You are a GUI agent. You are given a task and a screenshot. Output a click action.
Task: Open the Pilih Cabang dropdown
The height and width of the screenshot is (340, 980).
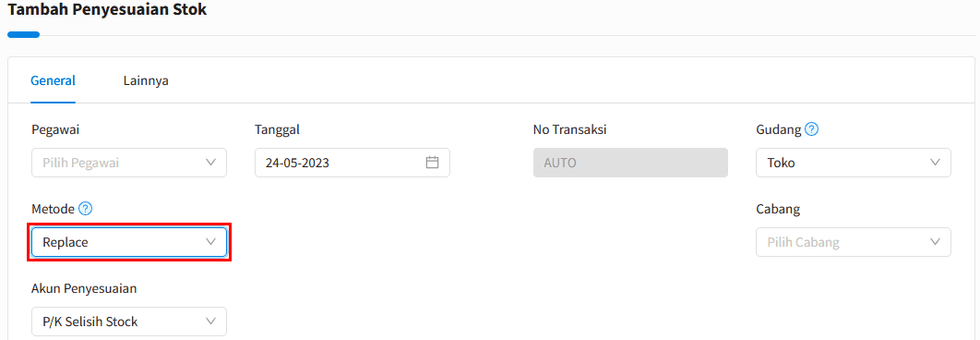pos(854,242)
